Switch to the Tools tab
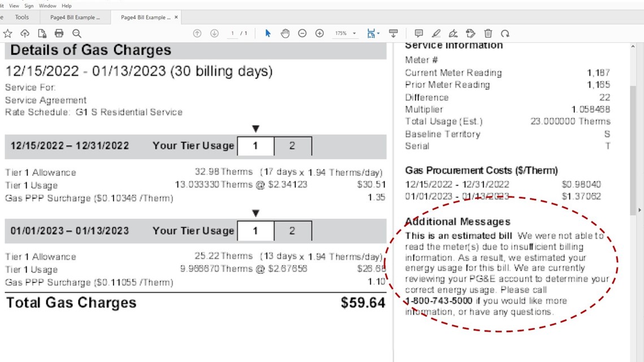 (21, 17)
